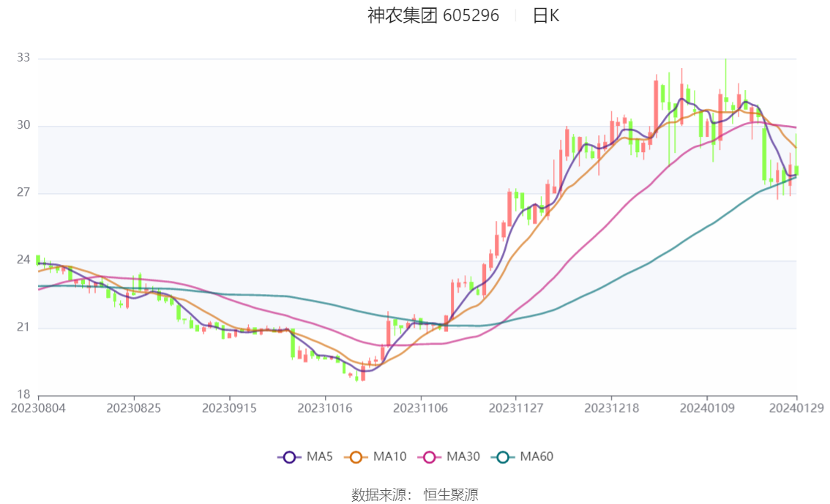Select the 20230915 date axis label
The image size is (830, 504).
229,408
